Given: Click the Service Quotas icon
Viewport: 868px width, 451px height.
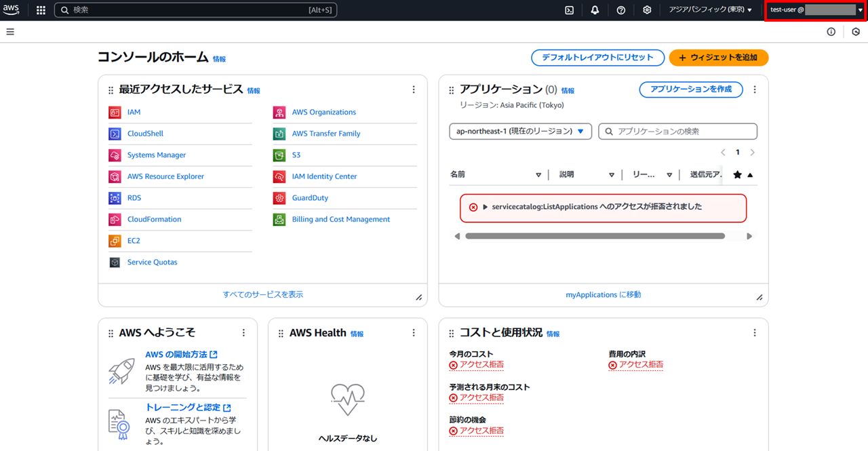Looking at the screenshot, I should (x=115, y=262).
